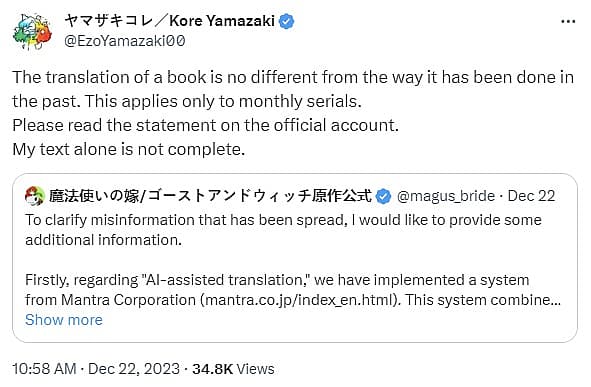Click the 魔法使いの嫁 official account name

210,196
